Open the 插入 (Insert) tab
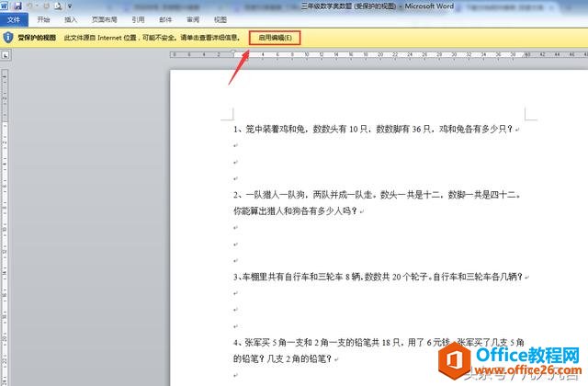Viewport: 588px width, 386px height. (x=71, y=18)
